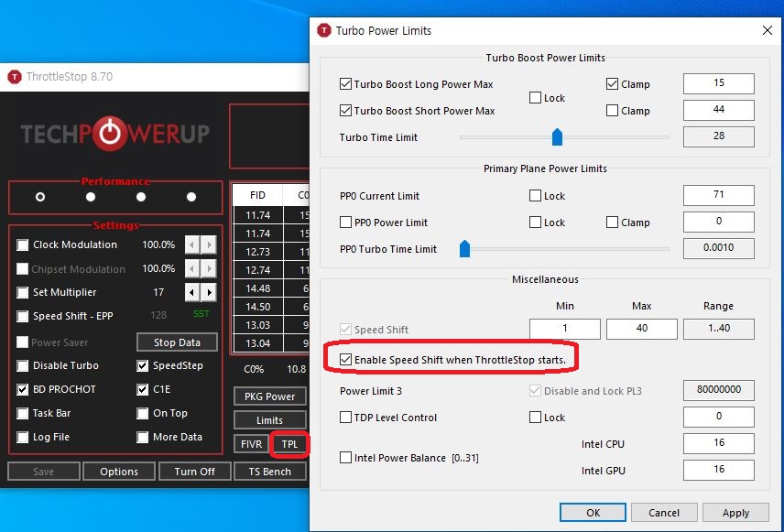Toggle Turbo Boost Short Power Max checkbox
Image resolution: width=784 pixels, height=532 pixels.
click(345, 111)
